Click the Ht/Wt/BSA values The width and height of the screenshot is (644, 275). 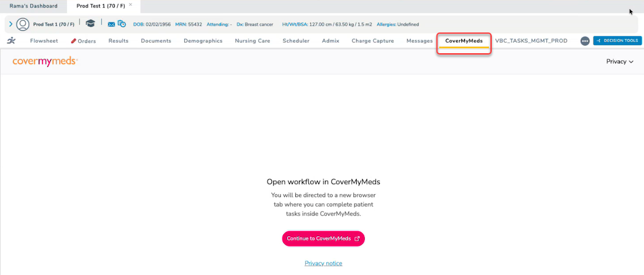click(341, 24)
